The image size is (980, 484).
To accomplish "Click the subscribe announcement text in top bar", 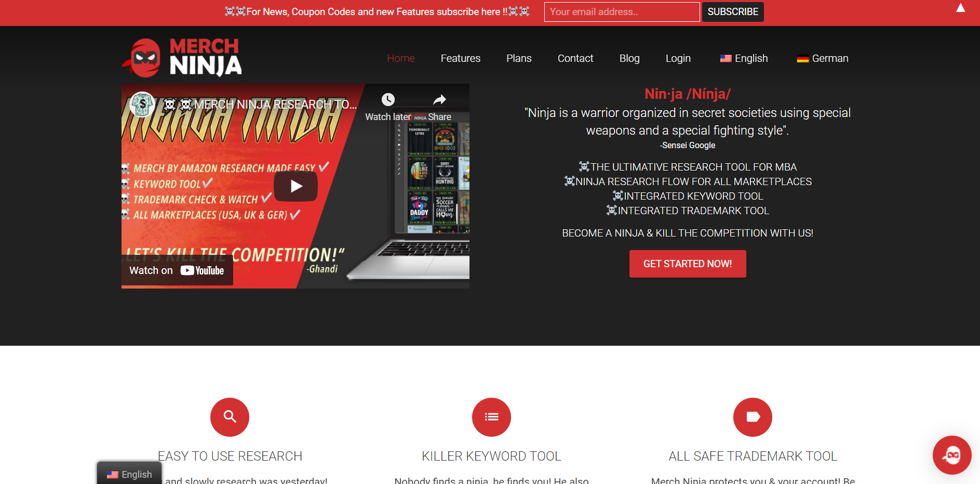I will coord(377,11).
